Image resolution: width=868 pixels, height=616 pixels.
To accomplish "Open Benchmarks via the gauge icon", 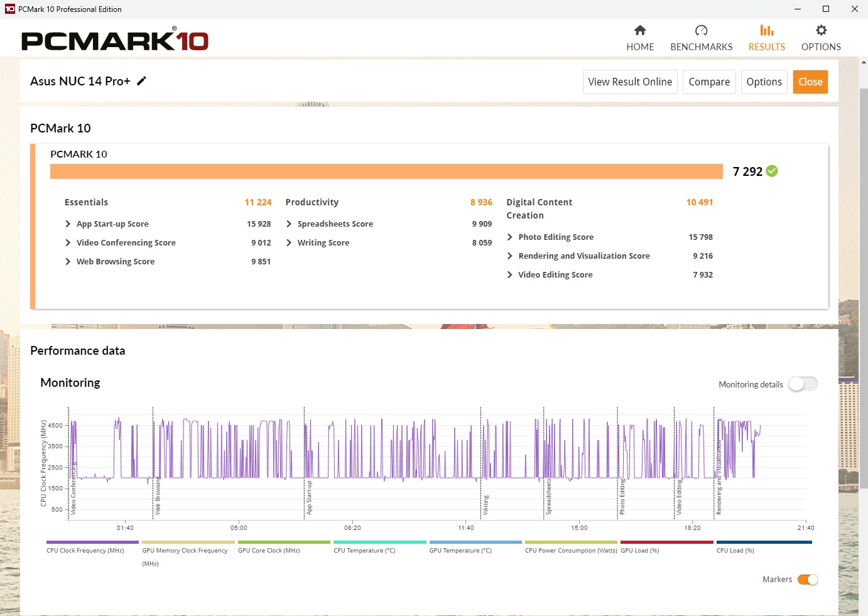I will click(701, 30).
